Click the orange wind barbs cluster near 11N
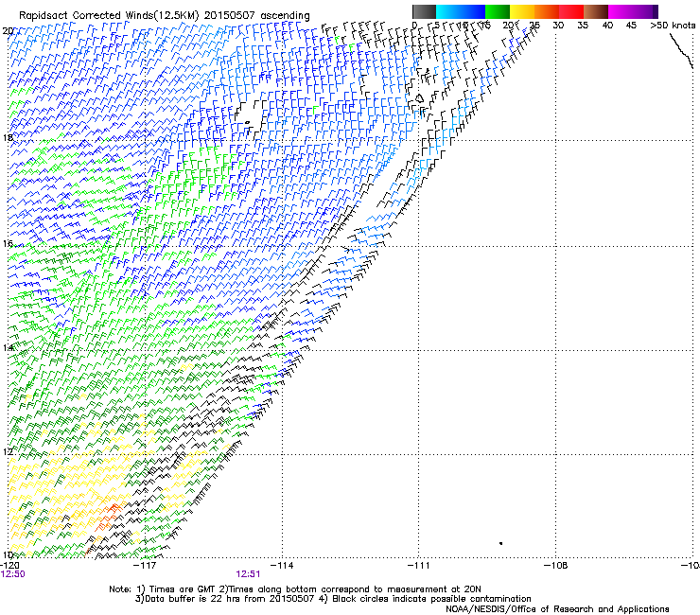This screenshot has height=615, width=700. tap(109, 517)
